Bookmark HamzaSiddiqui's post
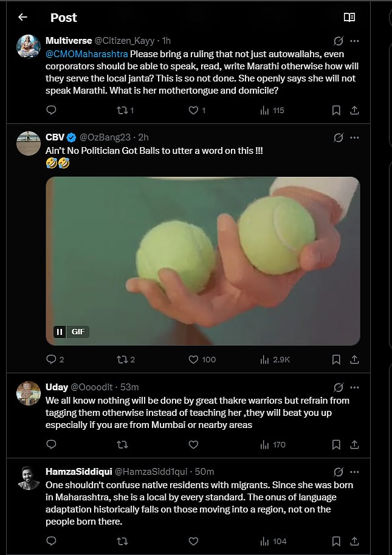Image resolution: width=392 pixels, height=555 pixels. 336,540
